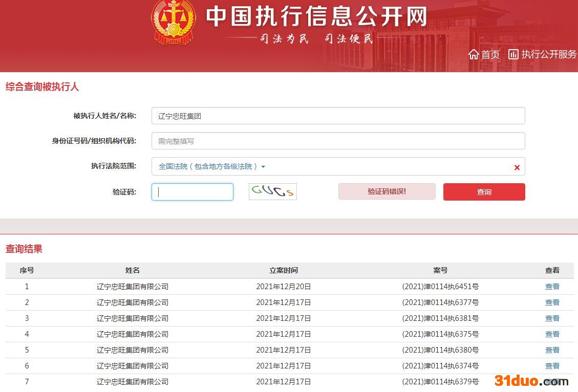578x392 pixels.
Task: Click the chart icon beside 执行公开服务
Action: tap(513, 54)
